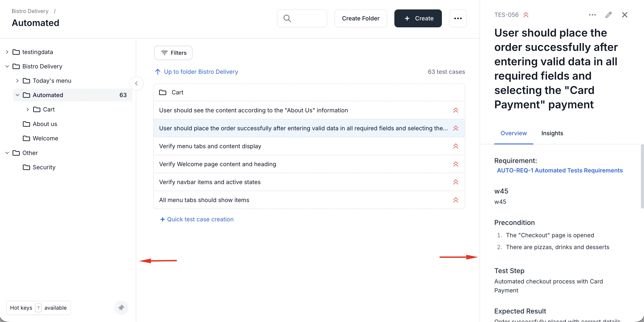This screenshot has width=644, height=322.
Task: Collapse the Bistro Delivery folder tree
Action: tap(7, 66)
